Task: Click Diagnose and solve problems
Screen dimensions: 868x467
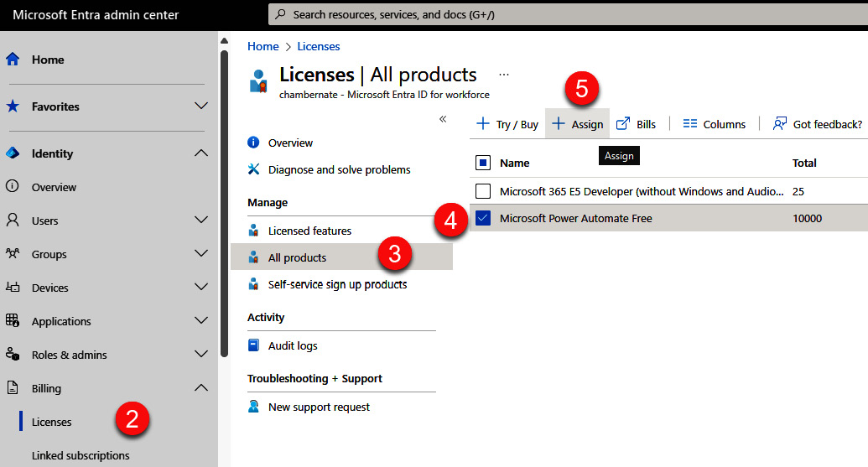Action: pyautogui.click(x=340, y=170)
